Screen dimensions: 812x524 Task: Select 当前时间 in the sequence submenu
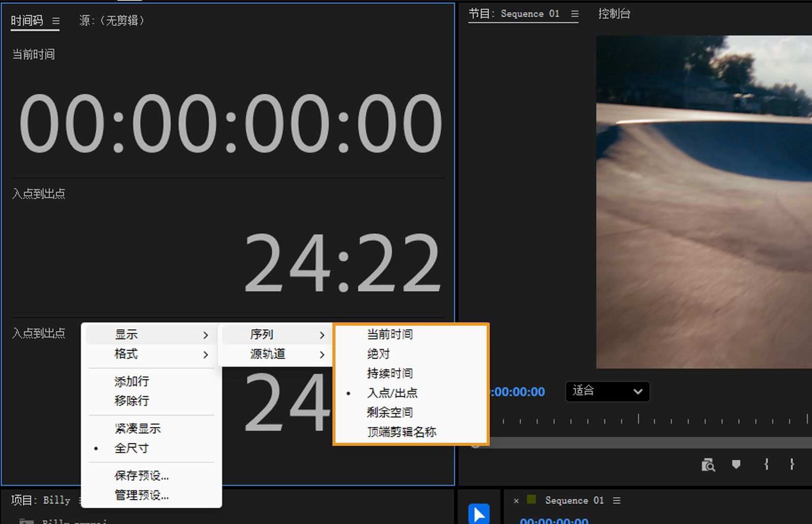pyautogui.click(x=390, y=334)
